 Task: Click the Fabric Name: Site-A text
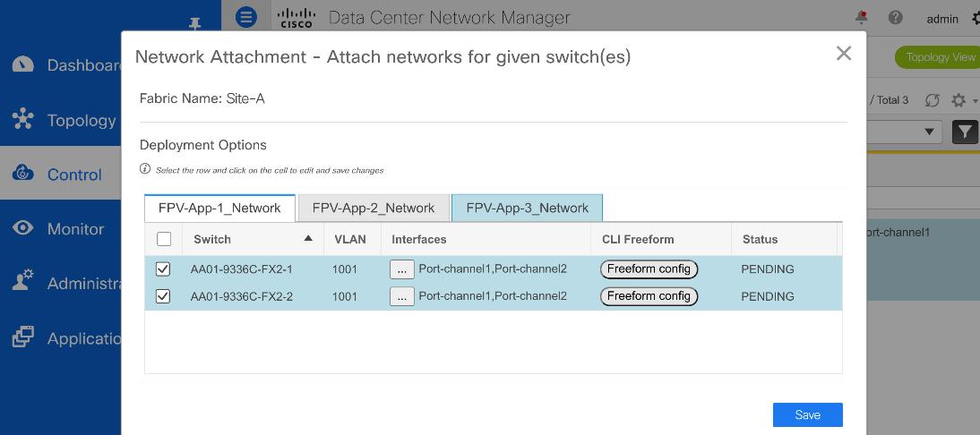pyautogui.click(x=202, y=98)
